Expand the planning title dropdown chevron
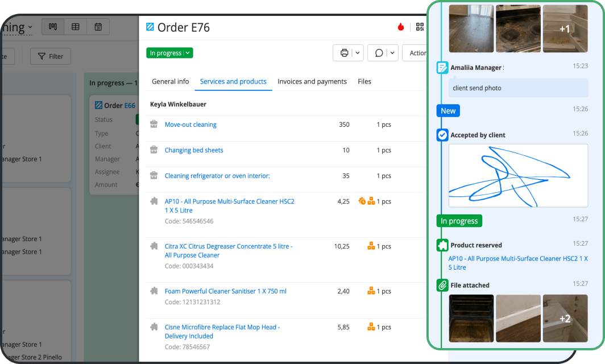The height and width of the screenshot is (364, 605). point(30,27)
